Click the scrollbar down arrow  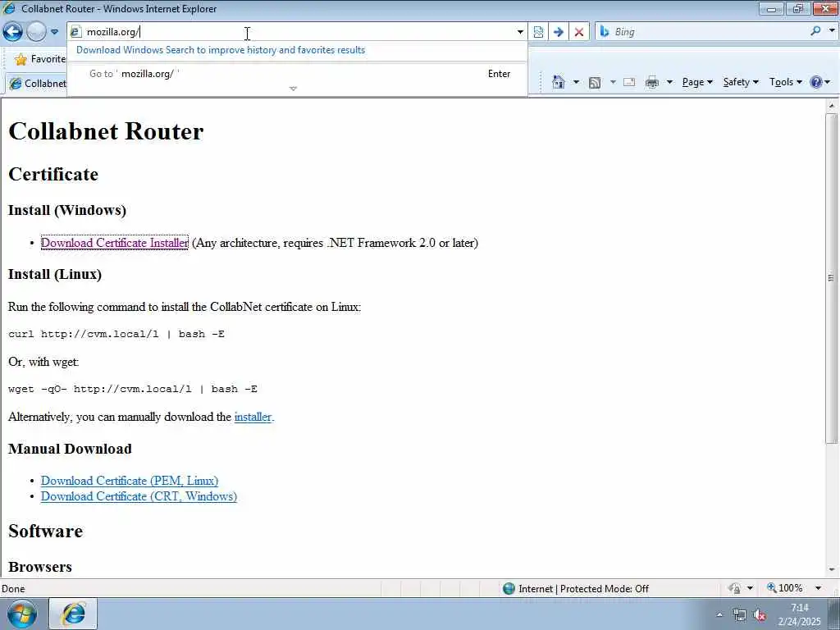tap(832, 569)
